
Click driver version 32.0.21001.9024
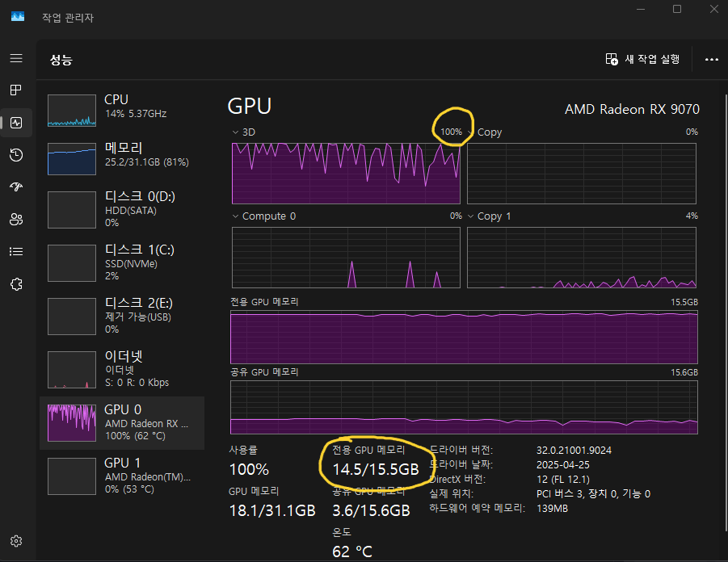point(574,450)
